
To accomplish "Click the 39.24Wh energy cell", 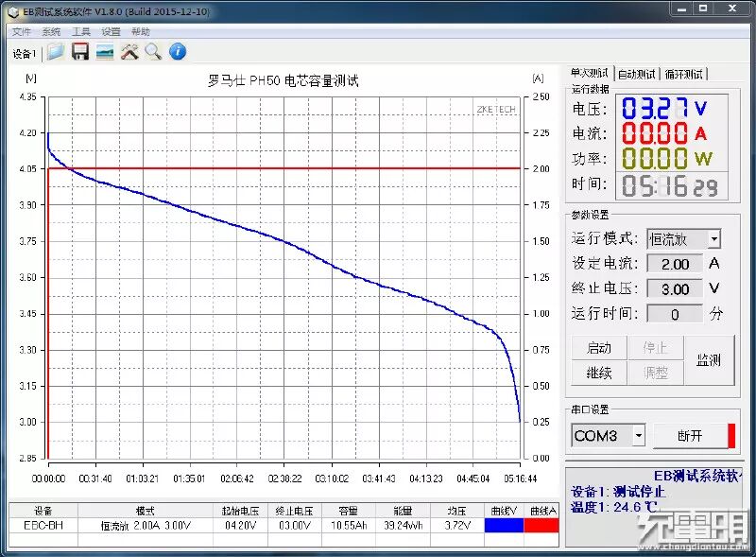I will click(x=403, y=525).
